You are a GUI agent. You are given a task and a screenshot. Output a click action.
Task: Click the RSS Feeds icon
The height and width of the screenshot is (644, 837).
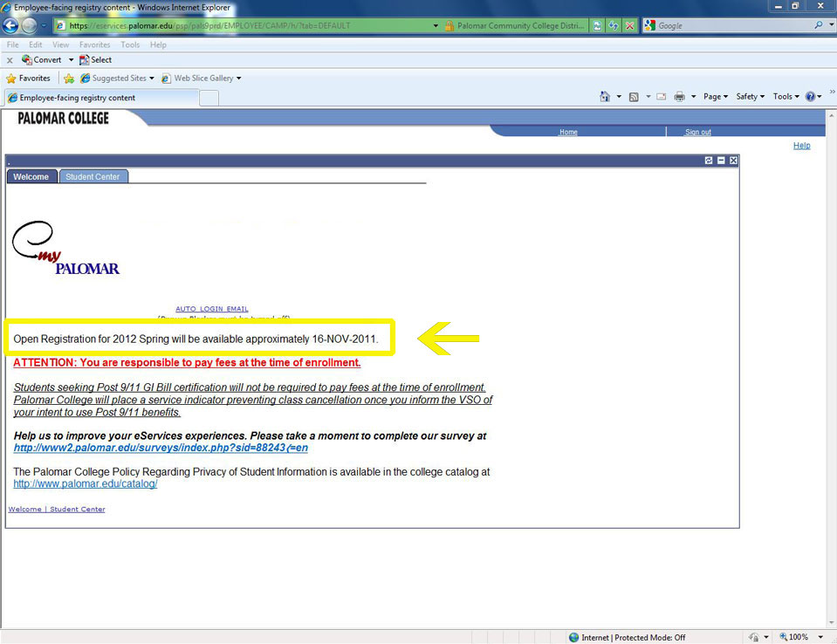pyautogui.click(x=634, y=97)
